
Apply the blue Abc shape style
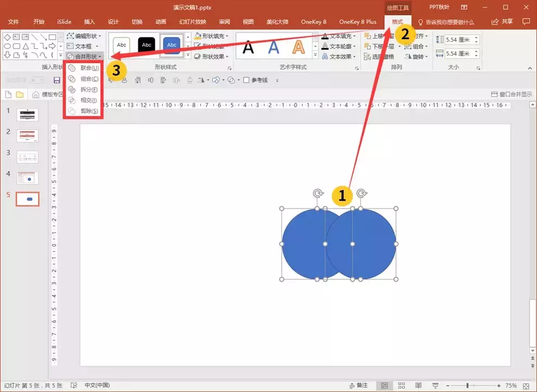pos(172,45)
